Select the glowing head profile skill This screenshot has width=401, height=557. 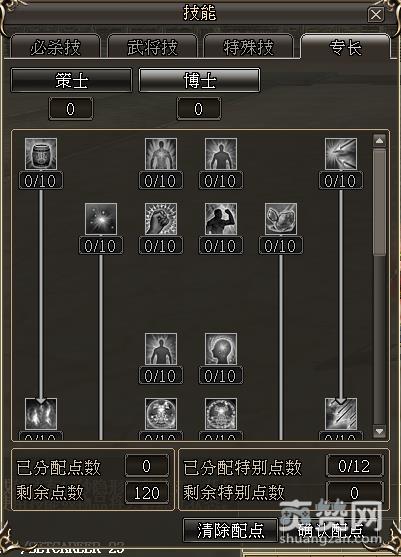(221, 349)
